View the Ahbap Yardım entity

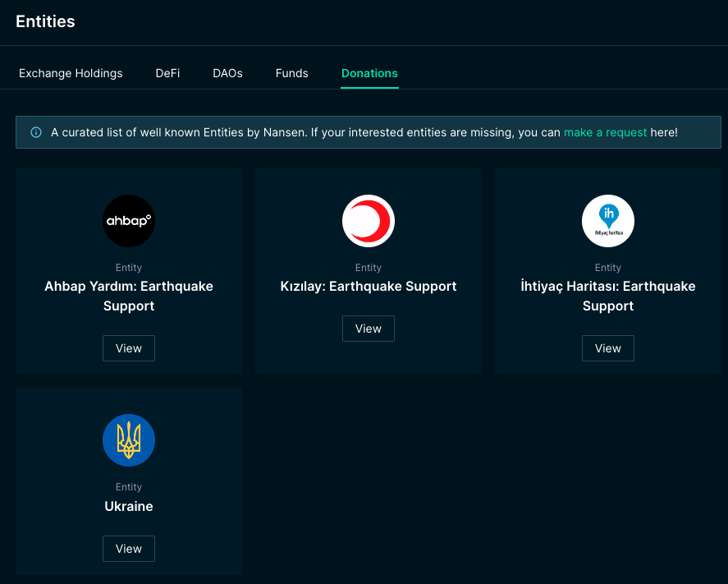point(129,348)
